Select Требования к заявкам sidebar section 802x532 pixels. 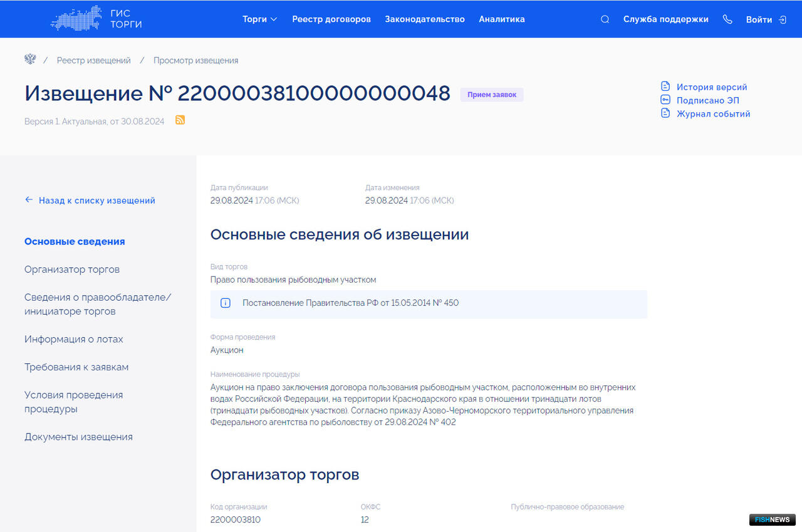tap(76, 367)
